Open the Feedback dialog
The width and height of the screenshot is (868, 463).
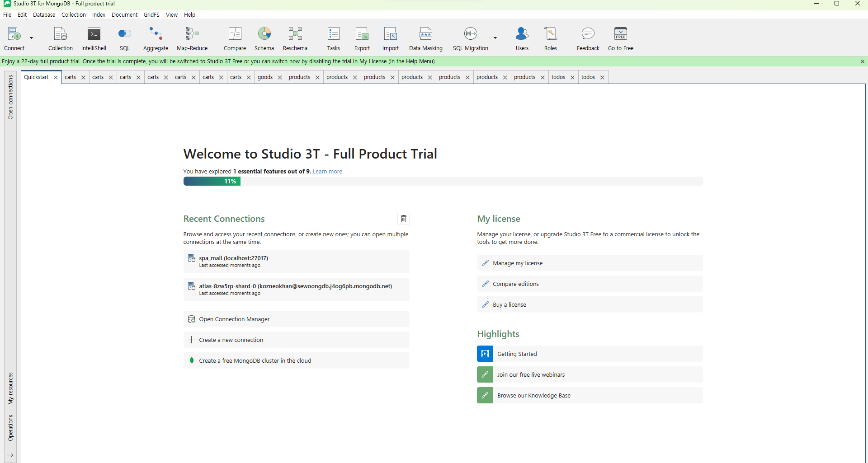coord(588,38)
